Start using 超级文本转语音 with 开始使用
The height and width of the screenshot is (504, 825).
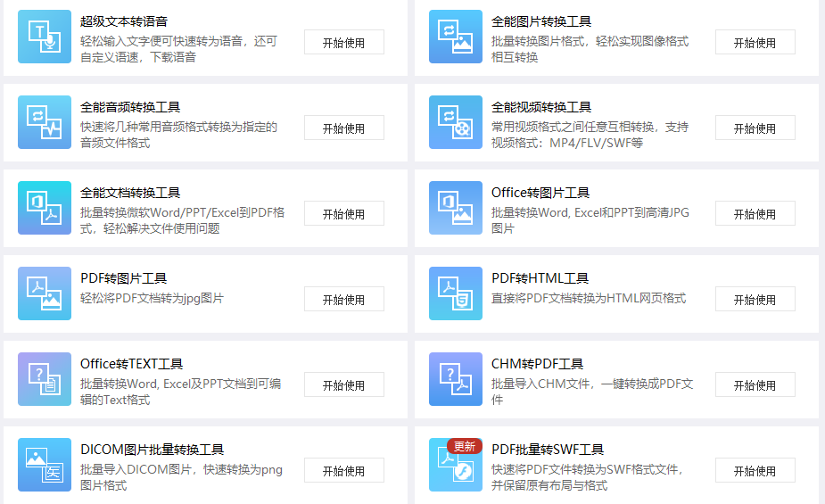click(x=344, y=43)
